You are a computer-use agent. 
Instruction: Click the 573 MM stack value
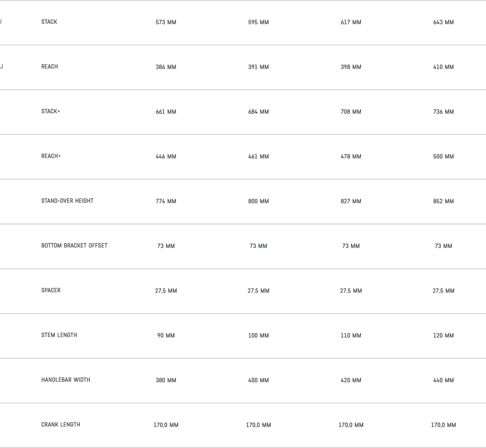click(166, 22)
